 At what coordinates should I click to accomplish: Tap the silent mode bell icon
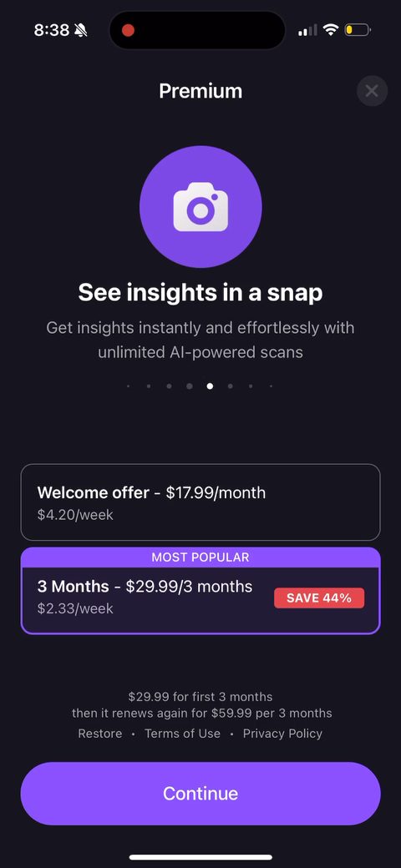(x=81, y=30)
